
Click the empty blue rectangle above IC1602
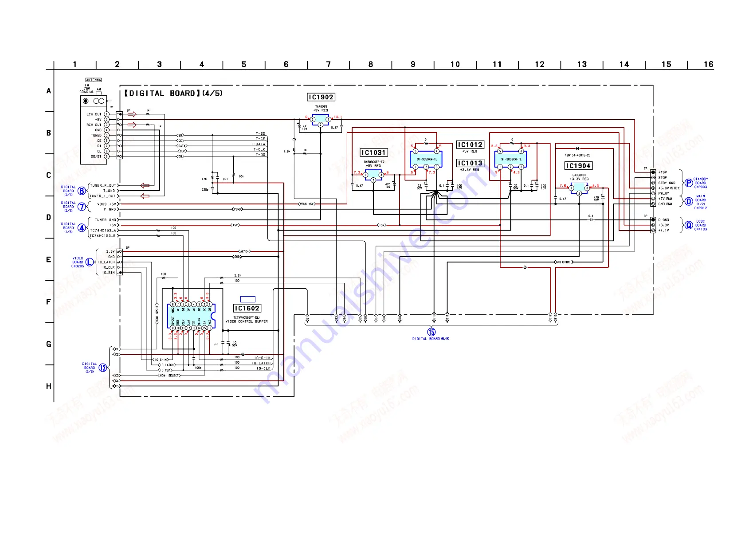248,299
